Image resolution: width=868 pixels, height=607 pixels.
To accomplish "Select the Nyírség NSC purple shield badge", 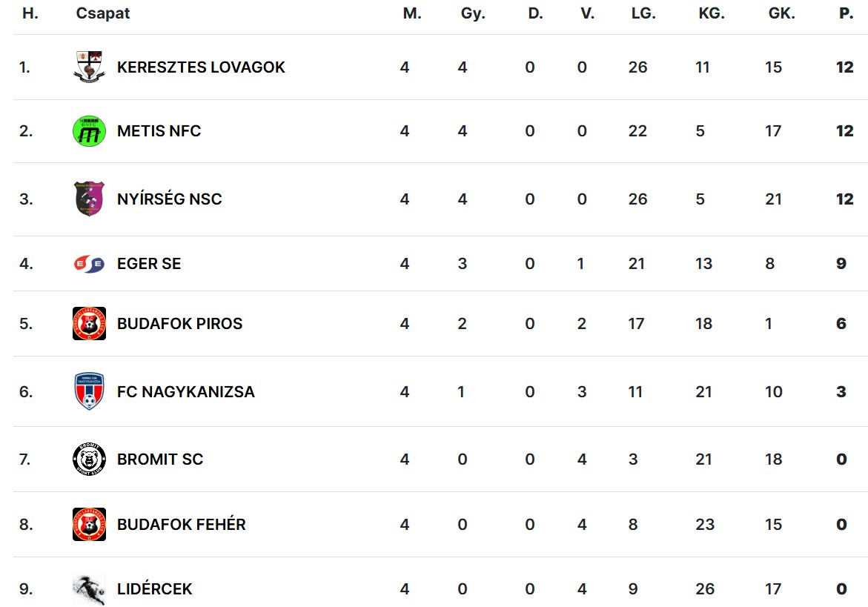I will 89,199.
